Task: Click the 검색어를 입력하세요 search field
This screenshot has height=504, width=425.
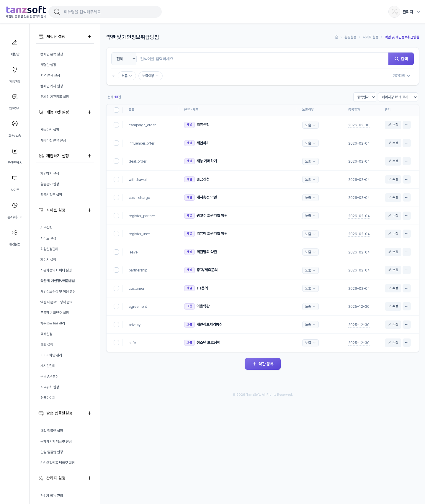Action: point(263,59)
